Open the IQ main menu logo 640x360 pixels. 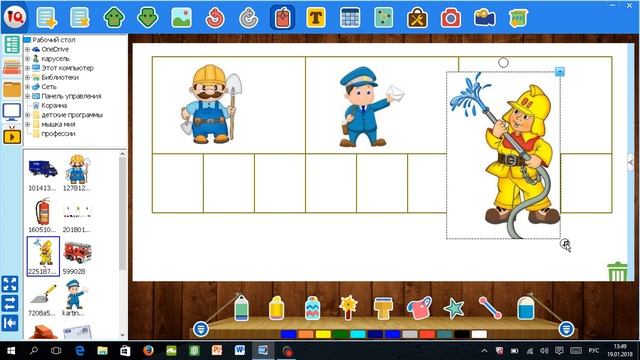15,17
